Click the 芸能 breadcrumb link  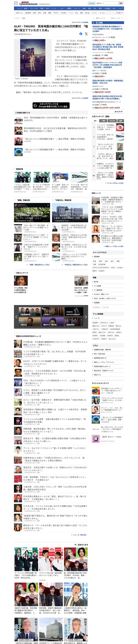(x=24, y=18)
